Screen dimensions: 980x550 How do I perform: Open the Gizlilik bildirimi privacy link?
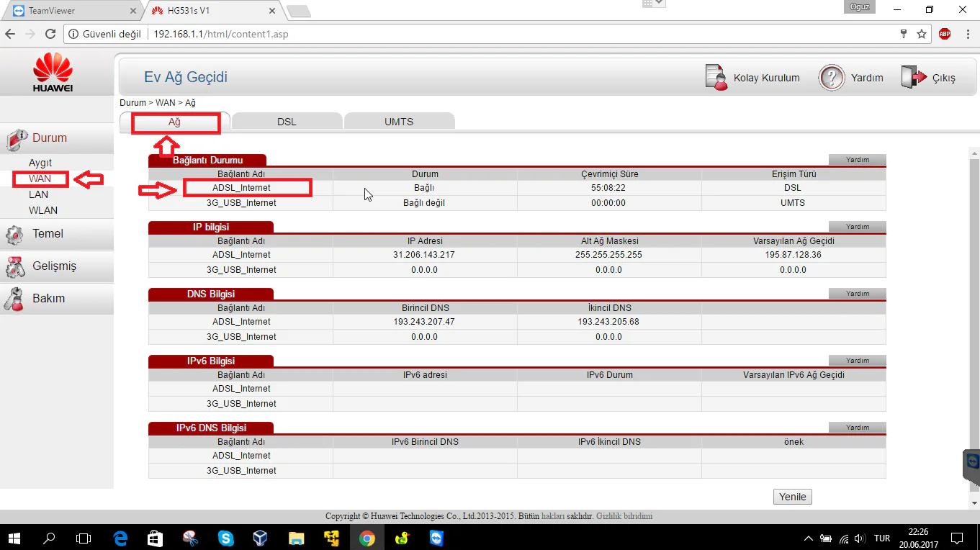(x=624, y=516)
